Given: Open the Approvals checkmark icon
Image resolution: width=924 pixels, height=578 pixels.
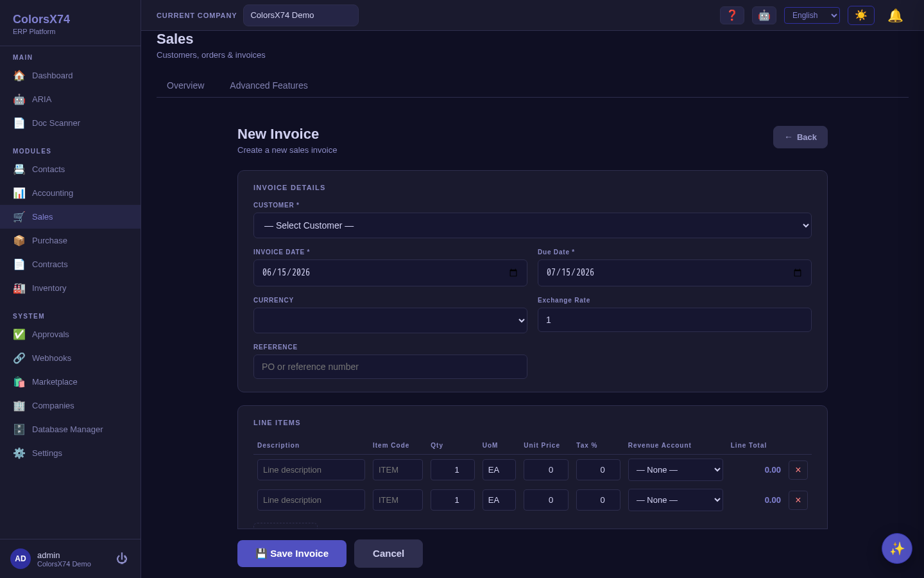Looking at the screenshot, I should 19,335.
